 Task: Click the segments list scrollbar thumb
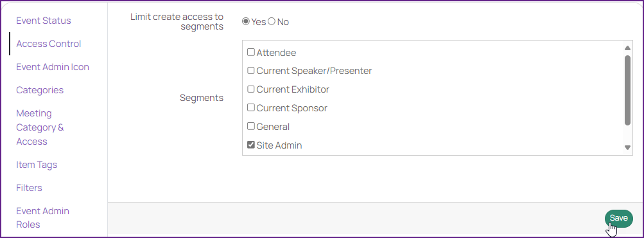tap(627, 90)
